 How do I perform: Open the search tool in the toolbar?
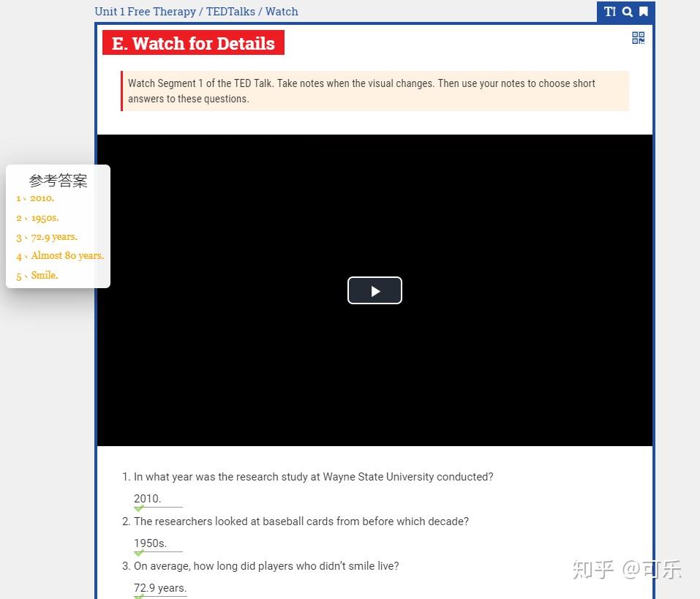(x=627, y=12)
